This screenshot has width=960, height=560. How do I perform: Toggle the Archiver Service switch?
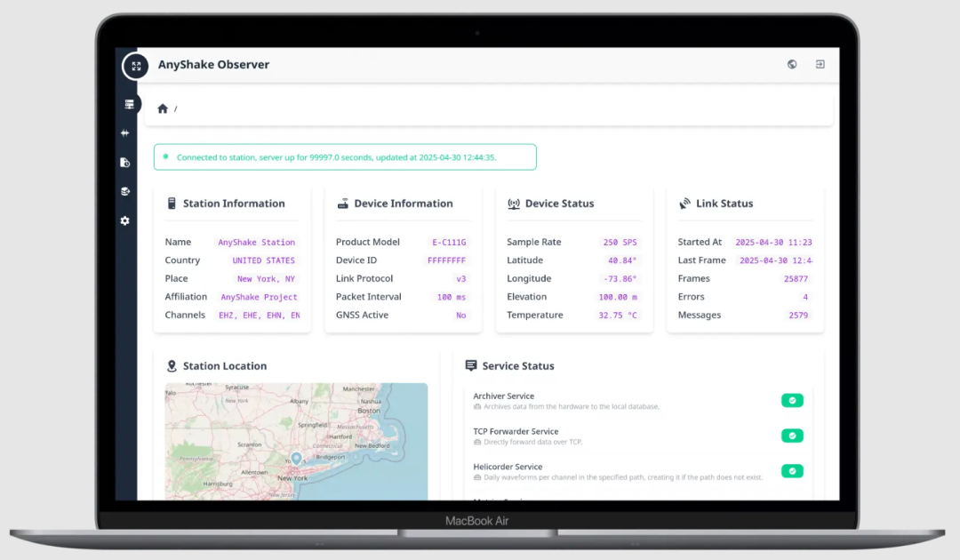tap(792, 400)
